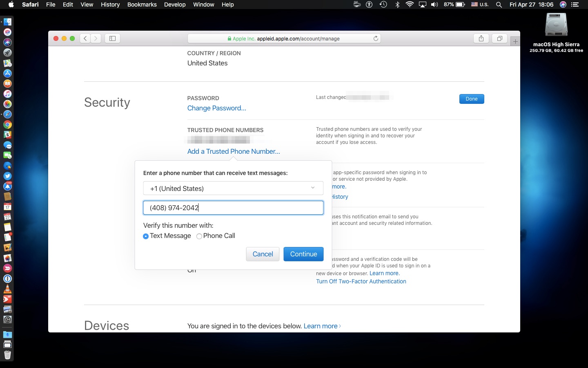Open the calendar icon showing 17
The image size is (588, 368).
coord(7,206)
